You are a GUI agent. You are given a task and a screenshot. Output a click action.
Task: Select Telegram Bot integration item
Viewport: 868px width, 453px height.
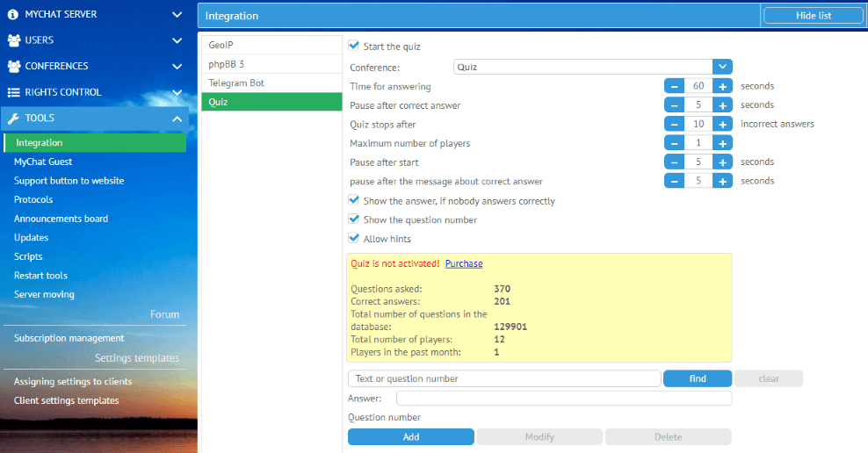[236, 83]
